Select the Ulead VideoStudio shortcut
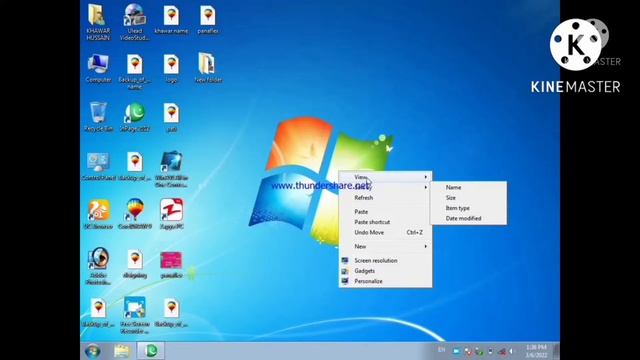640x360 pixels. tap(135, 16)
